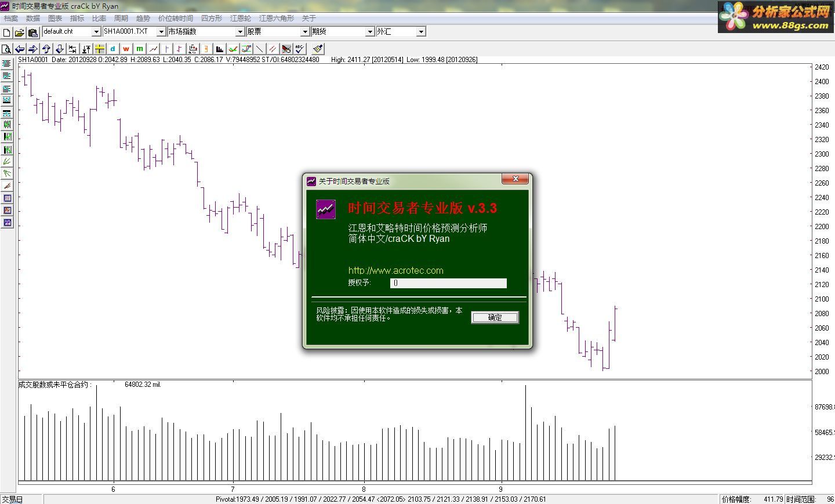
Task: Click the 价格幅度 411.79 status entry
Action: click(752, 499)
